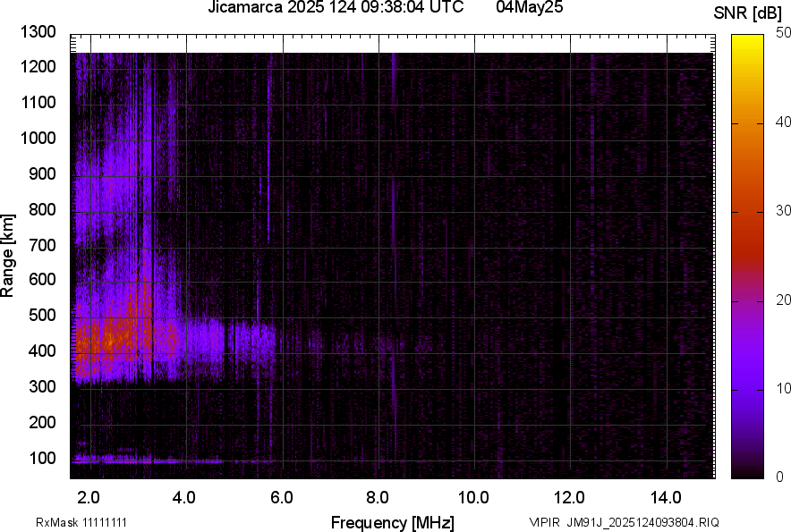Click range tick label '1100'
Image resolution: width=791 pixels, height=532 pixels.
tap(38, 102)
